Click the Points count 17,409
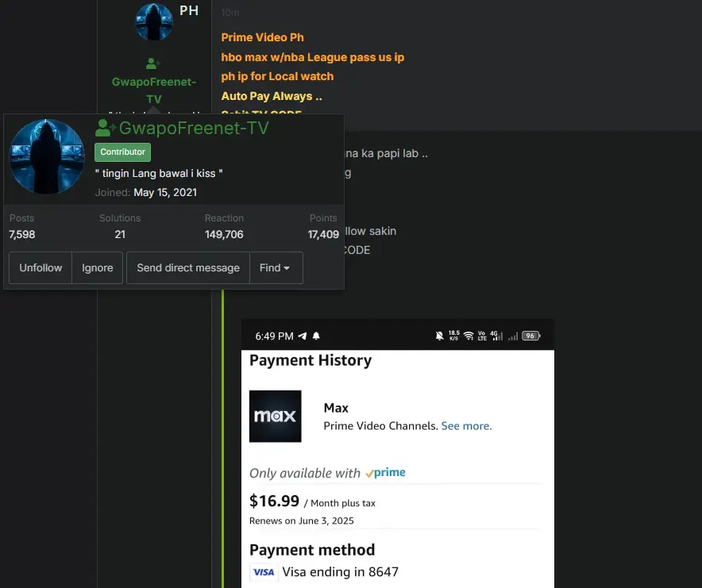Screen dimensions: 702x588 pyautogui.click(x=323, y=234)
